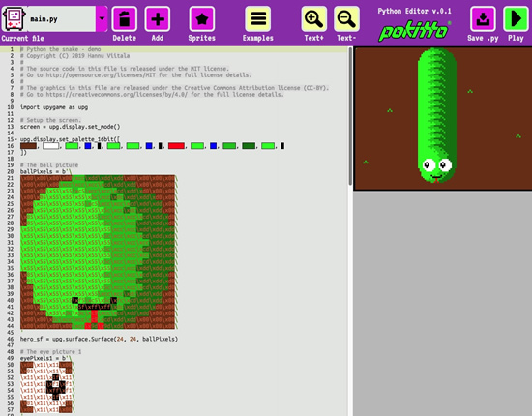Click the dark green palette swatch
The height and width of the screenshot is (416, 532).
point(249,146)
